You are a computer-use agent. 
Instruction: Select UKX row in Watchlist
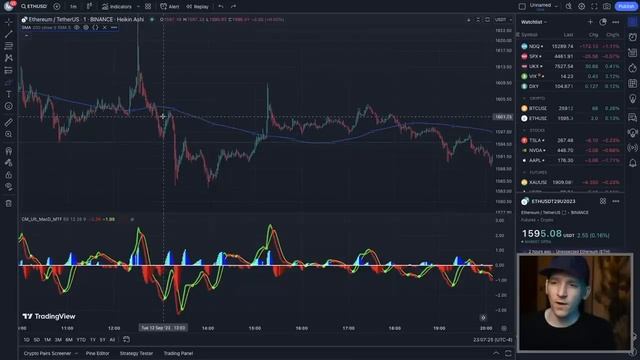tap(571, 66)
